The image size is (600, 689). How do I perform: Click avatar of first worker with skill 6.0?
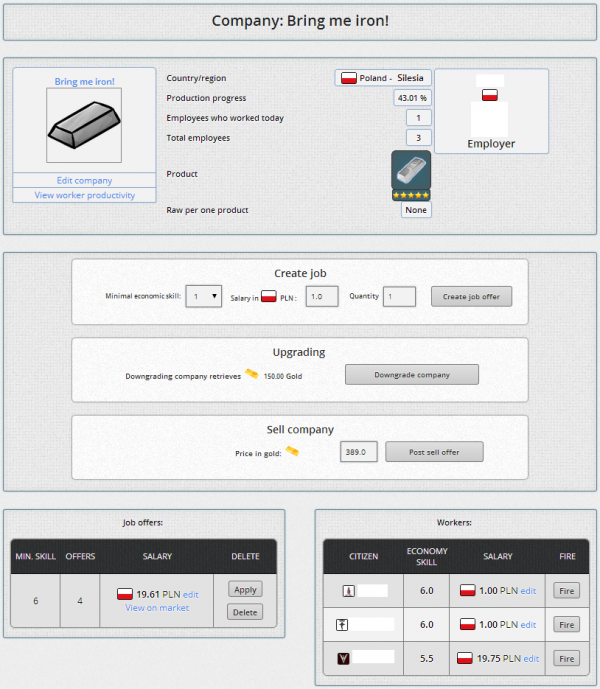(349, 591)
